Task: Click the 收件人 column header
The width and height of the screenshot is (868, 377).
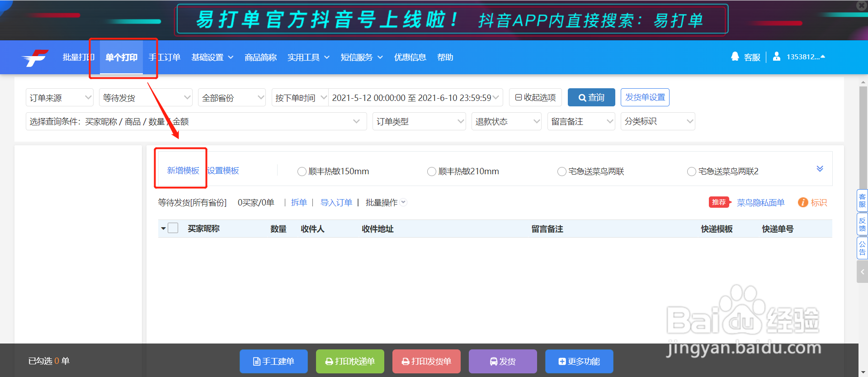Action: (x=312, y=229)
